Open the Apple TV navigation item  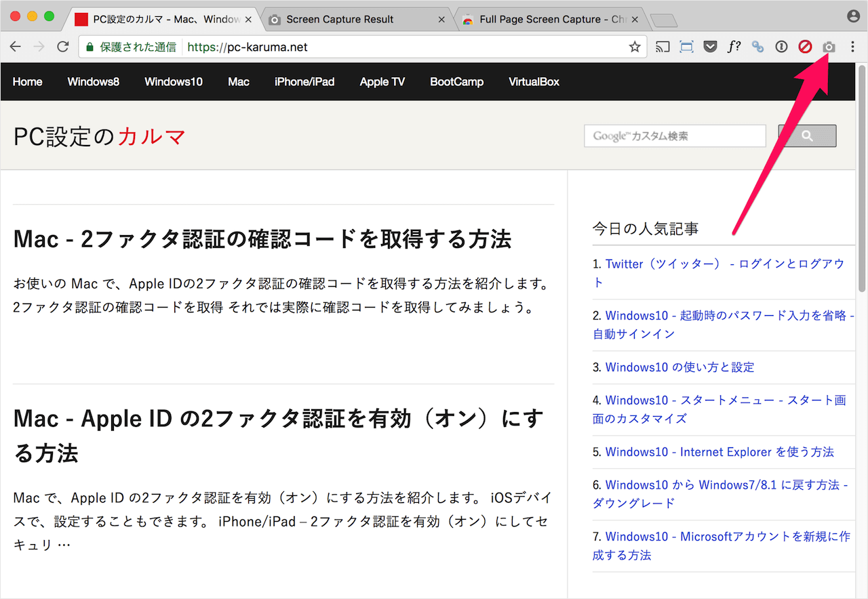(x=382, y=82)
